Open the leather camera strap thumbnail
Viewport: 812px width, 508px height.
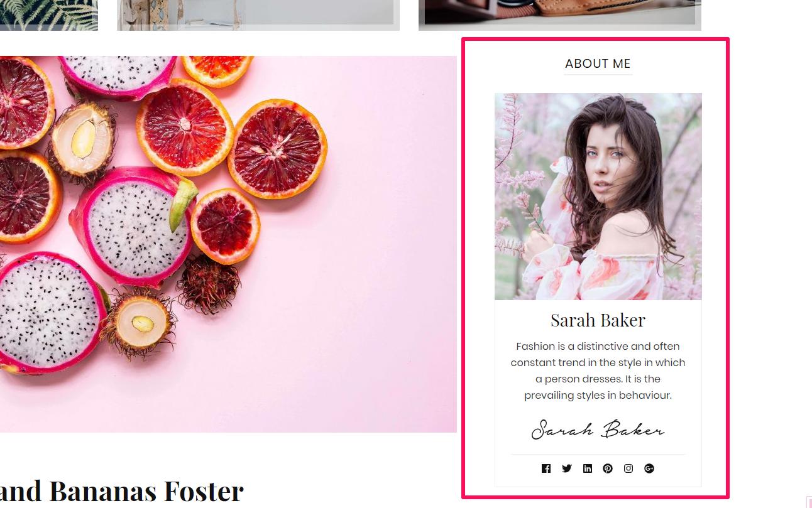[560, 15]
